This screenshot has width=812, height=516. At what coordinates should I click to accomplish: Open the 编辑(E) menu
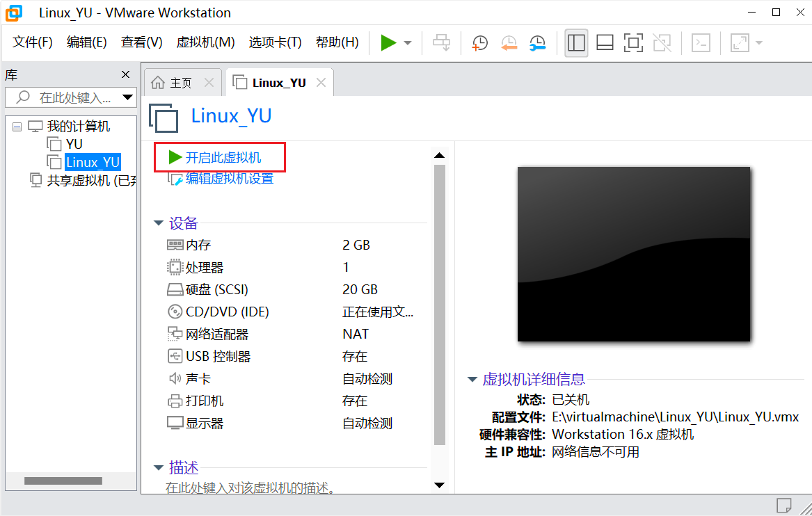pos(86,42)
